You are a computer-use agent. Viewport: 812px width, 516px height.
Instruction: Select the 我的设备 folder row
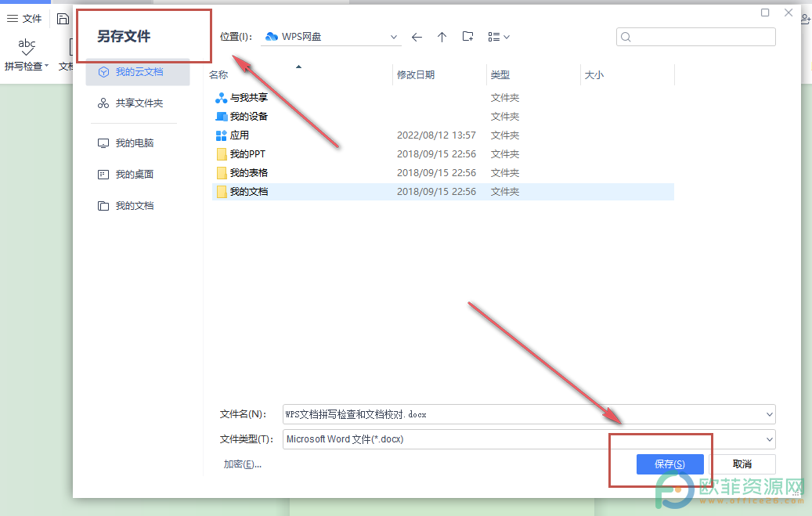(442, 117)
